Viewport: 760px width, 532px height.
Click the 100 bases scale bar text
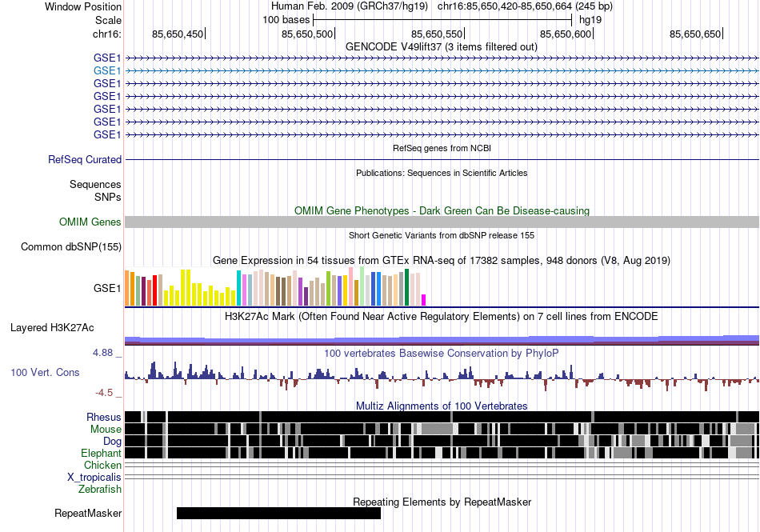(x=286, y=20)
